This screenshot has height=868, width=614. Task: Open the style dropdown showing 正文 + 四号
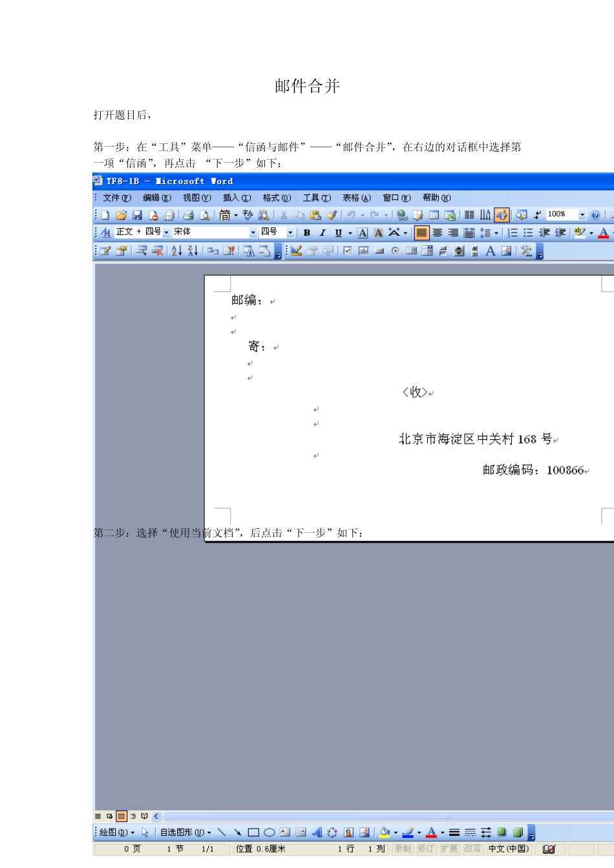166,232
